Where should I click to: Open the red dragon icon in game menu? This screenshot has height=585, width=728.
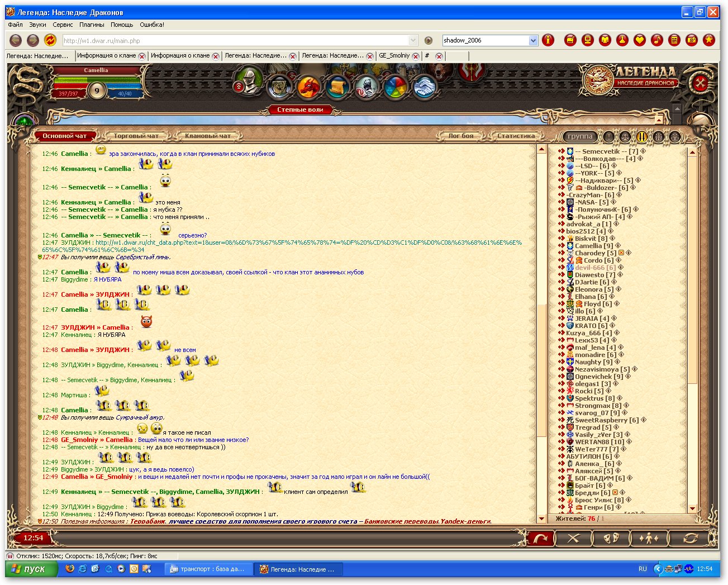click(308, 87)
